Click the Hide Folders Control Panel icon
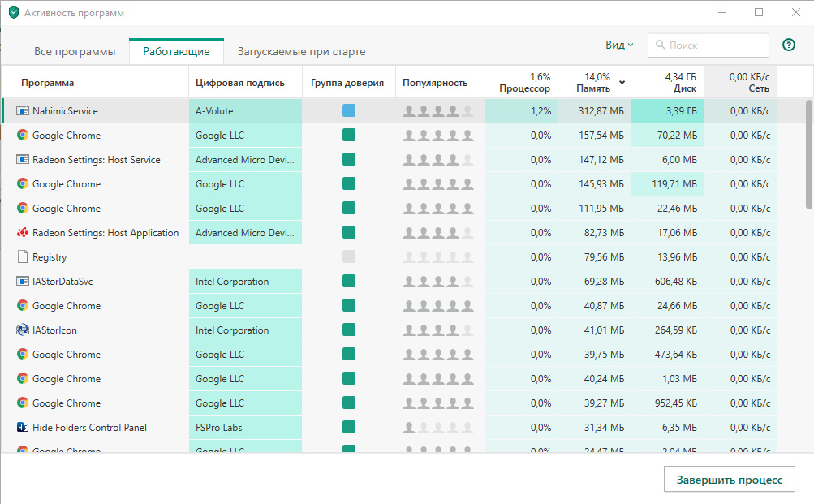The image size is (814, 504). [23, 428]
